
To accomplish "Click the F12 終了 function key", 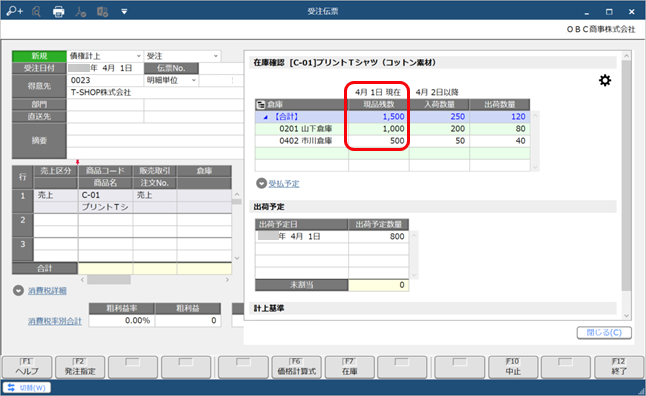I will click(619, 367).
